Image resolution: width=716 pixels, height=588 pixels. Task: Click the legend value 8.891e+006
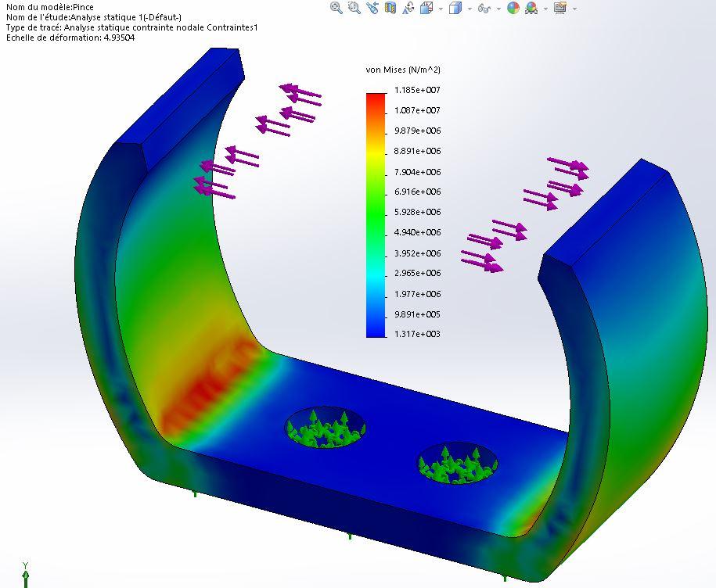(417, 151)
